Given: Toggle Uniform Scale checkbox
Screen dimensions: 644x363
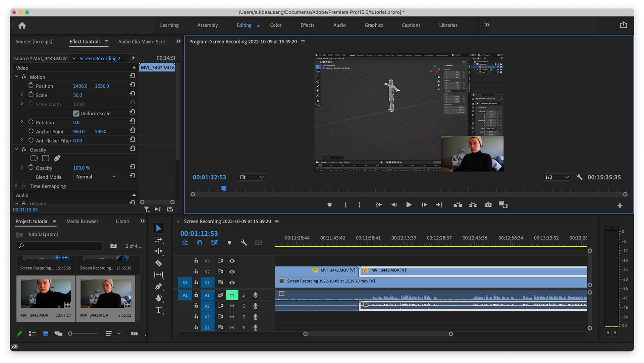Looking at the screenshot, I should click(76, 114).
